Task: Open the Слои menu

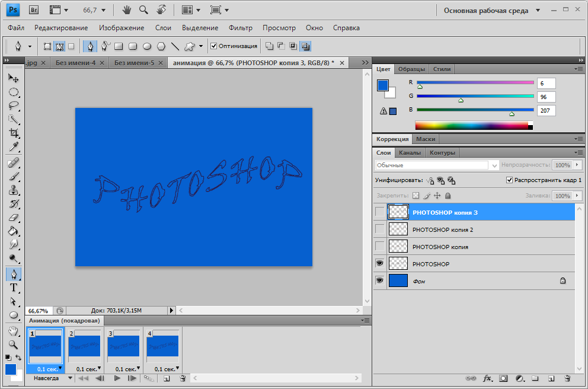Action: click(x=163, y=28)
